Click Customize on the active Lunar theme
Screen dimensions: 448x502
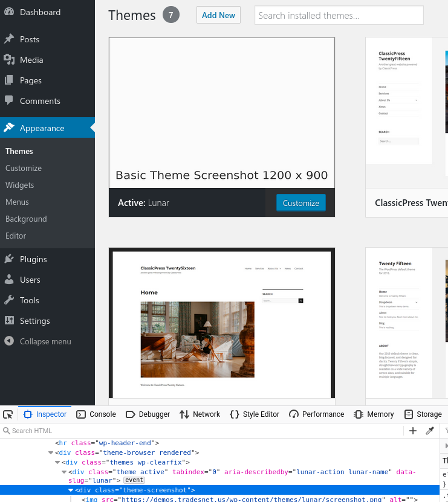click(x=300, y=203)
